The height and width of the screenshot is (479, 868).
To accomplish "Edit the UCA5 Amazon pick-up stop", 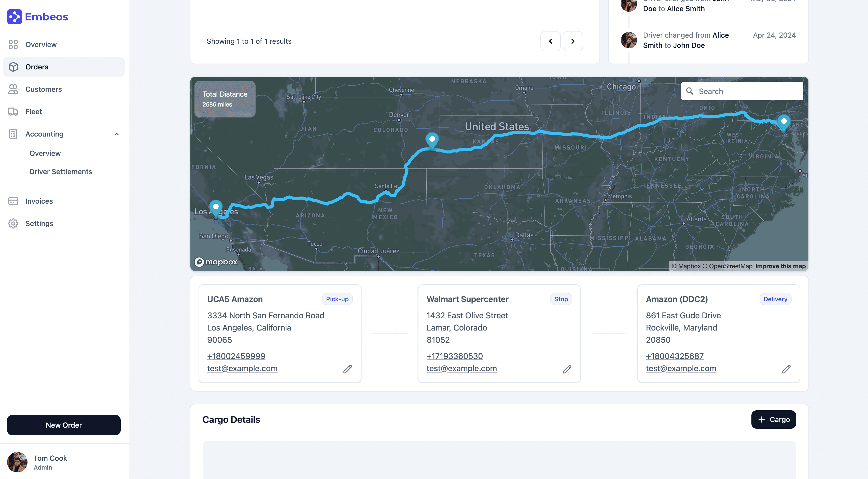I will [x=347, y=369].
